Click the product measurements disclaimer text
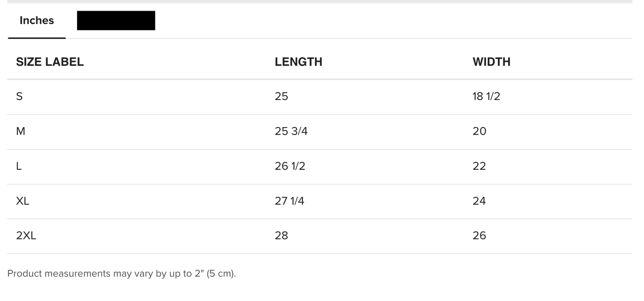Viewport: 644px width, 301px height. tap(121, 273)
